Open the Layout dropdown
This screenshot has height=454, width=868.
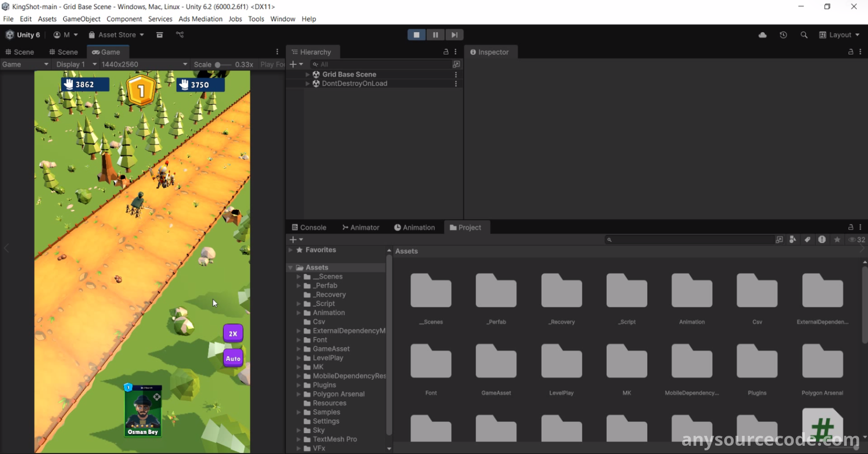839,35
